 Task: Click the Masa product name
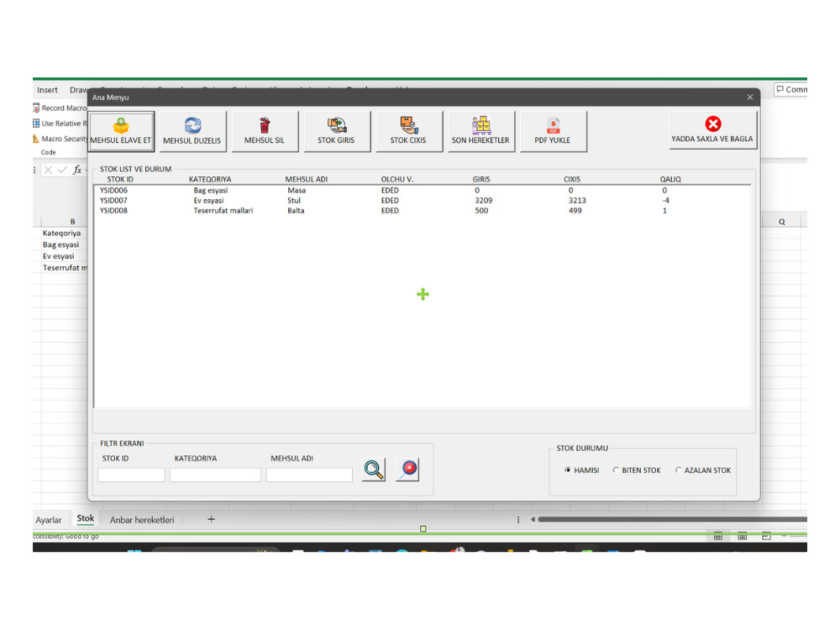point(297,190)
